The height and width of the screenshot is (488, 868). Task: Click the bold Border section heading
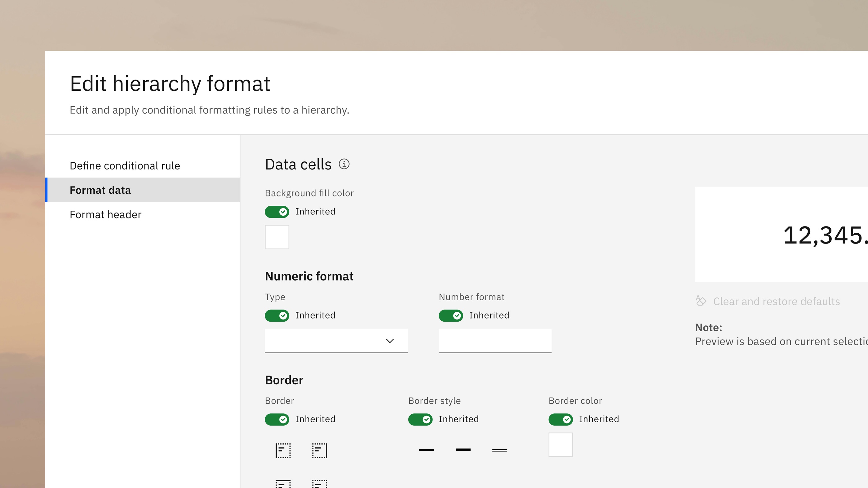(284, 380)
